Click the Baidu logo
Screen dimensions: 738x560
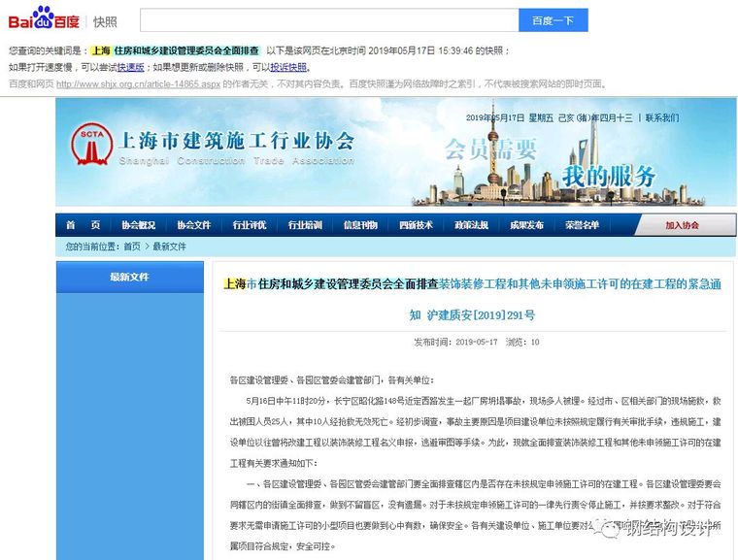pos(45,18)
